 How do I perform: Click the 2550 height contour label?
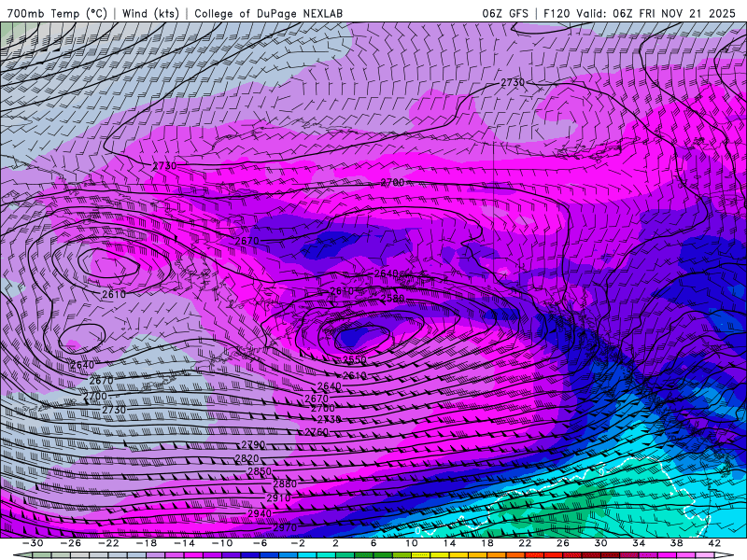[x=355, y=359]
